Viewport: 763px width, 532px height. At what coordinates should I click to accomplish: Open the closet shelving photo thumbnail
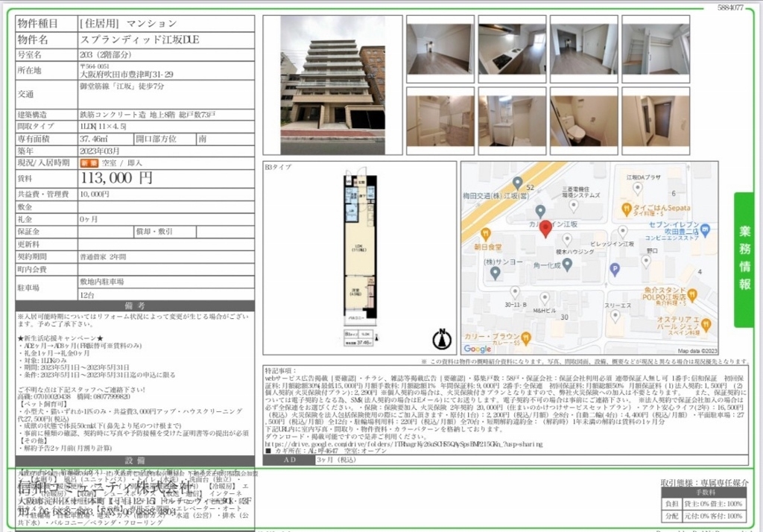click(x=656, y=48)
